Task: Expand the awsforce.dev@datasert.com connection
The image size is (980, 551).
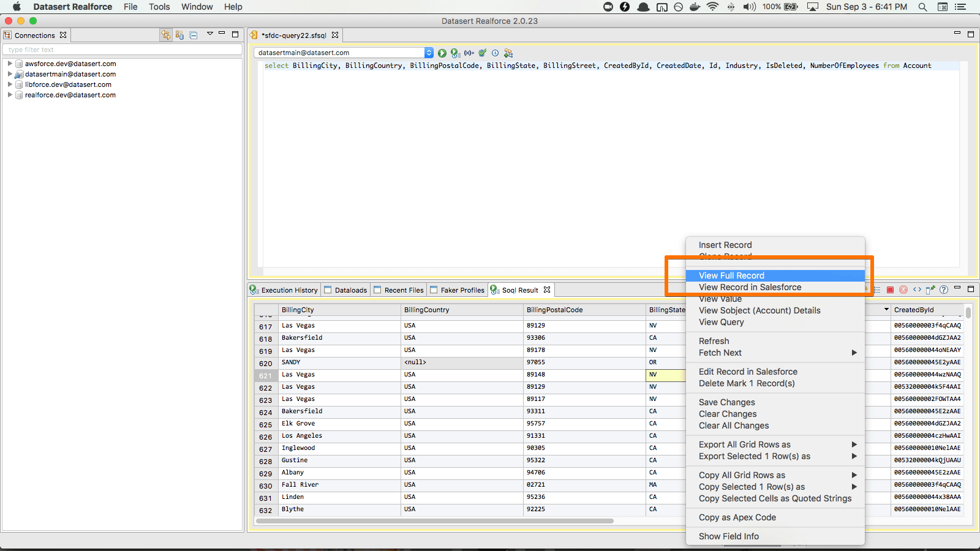Action: tap(10, 64)
